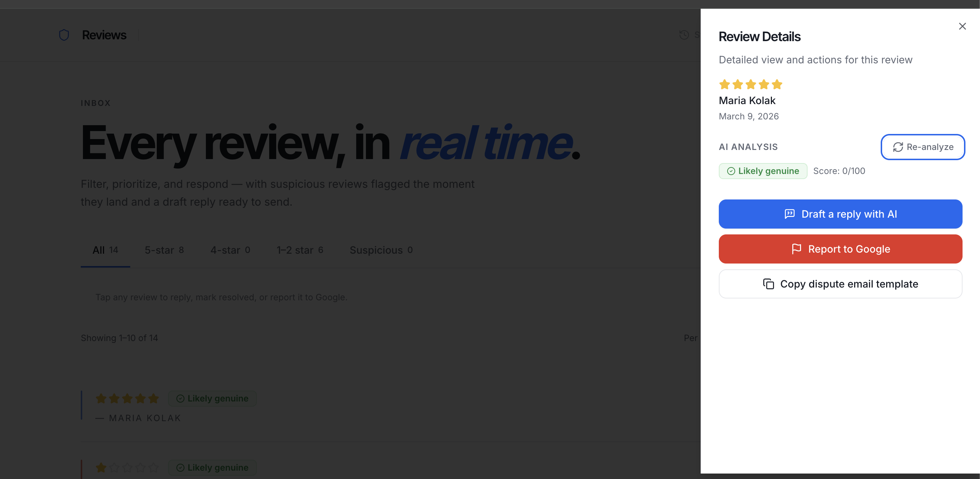This screenshot has height=479, width=980.
Task: Click the AI ANALYSIS label
Action: coord(748,147)
